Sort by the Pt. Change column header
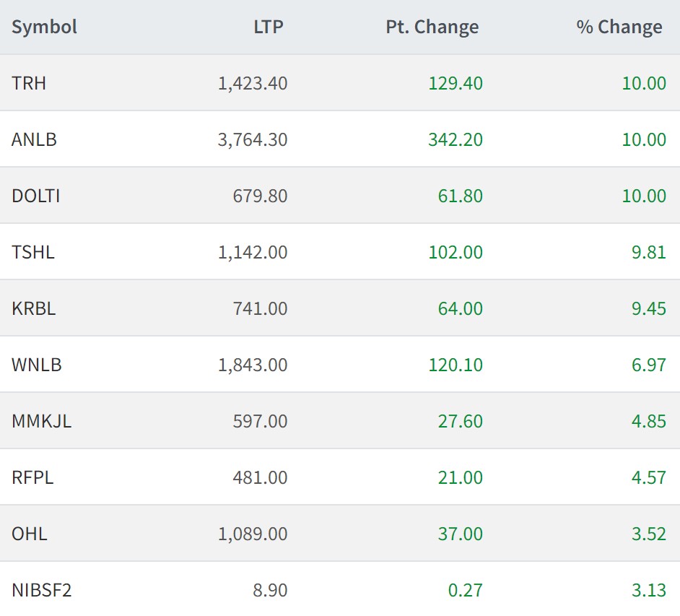Screen dimensions: 680x616 [x=432, y=27]
